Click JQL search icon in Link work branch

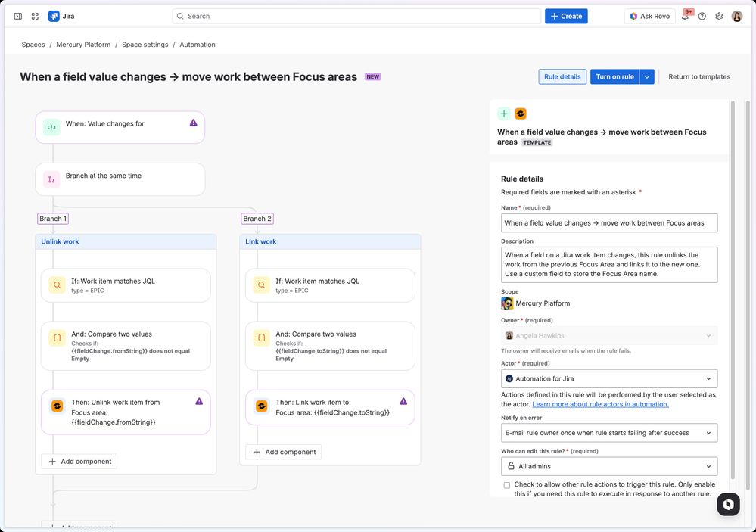coord(261,285)
